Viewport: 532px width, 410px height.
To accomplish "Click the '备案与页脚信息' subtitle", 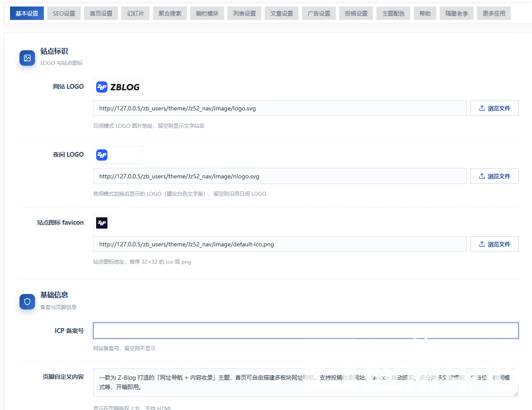I will pyautogui.click(x=58, y=307).
